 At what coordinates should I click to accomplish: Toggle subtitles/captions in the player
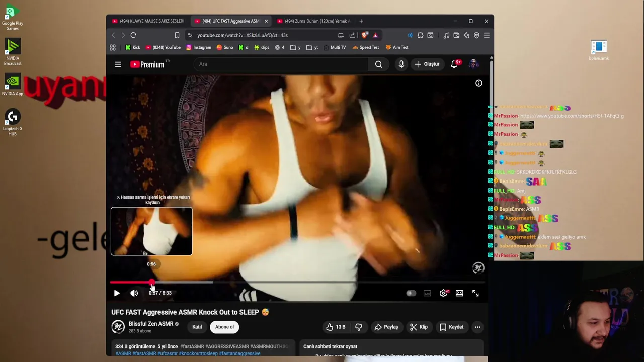coord(427,293)
